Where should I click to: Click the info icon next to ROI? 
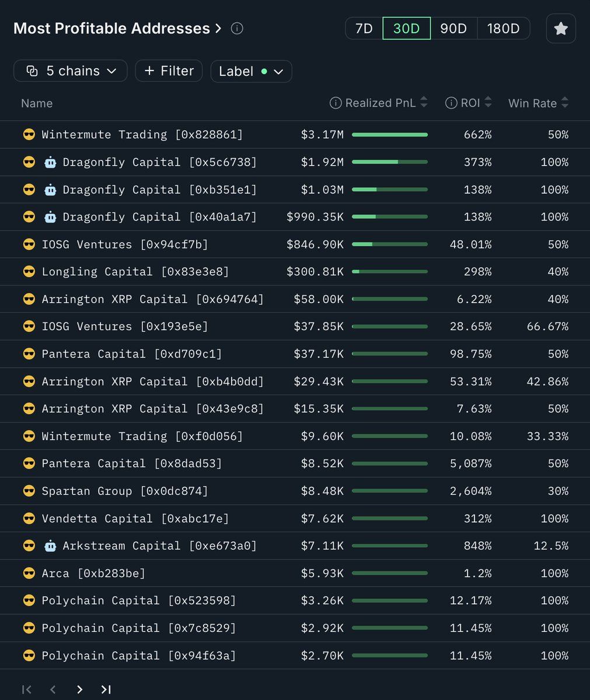pos(451,103)
